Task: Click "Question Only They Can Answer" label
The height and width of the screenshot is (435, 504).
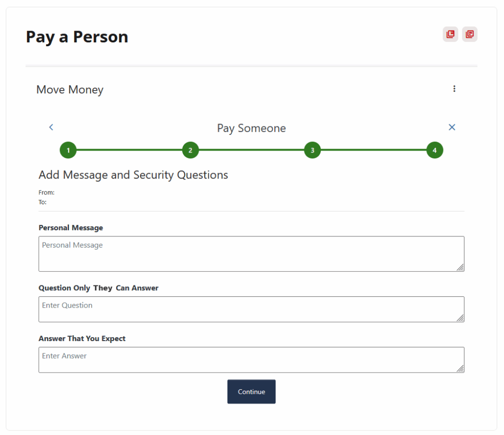Action: click(98, 288)
